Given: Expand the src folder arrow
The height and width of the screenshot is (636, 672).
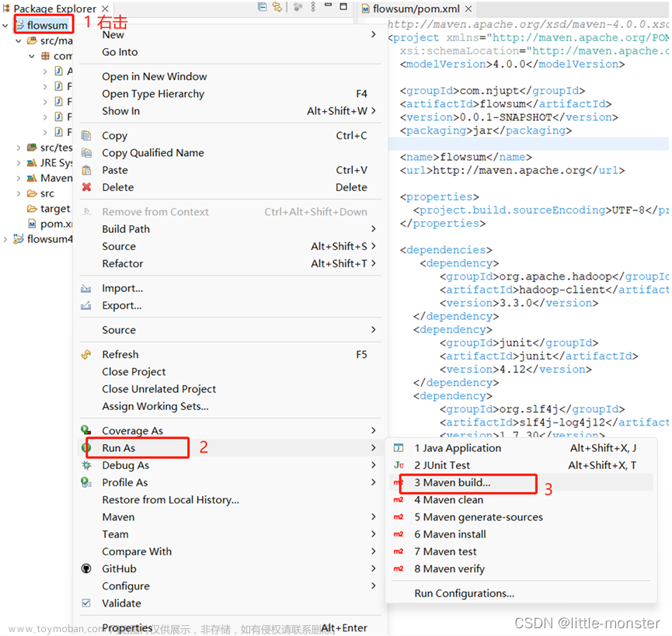Looking at the screenshot, I should [19, 193].
